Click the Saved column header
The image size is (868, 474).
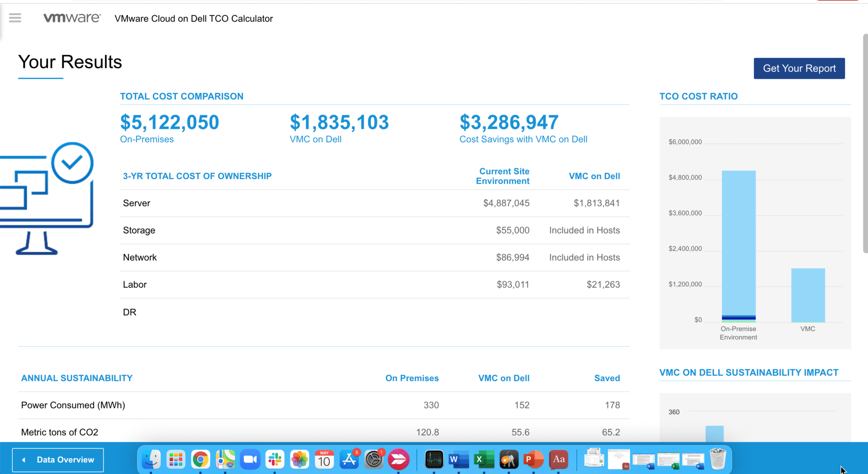point(607,378)
